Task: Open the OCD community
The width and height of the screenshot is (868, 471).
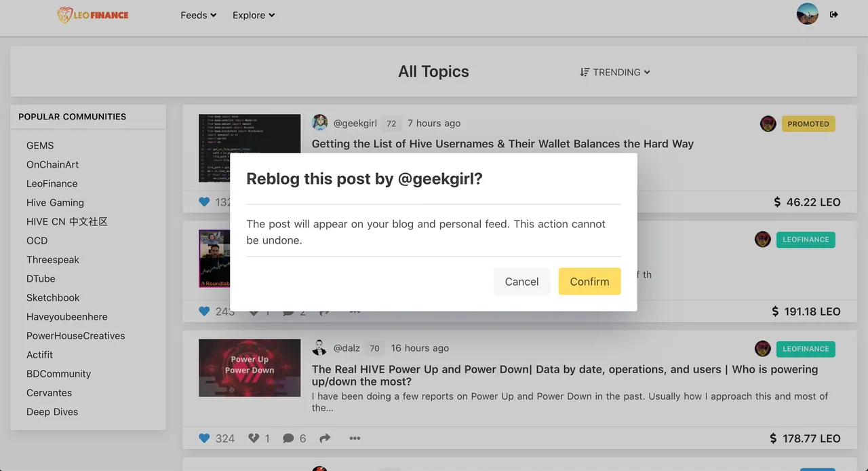Action: coord(37,240)
